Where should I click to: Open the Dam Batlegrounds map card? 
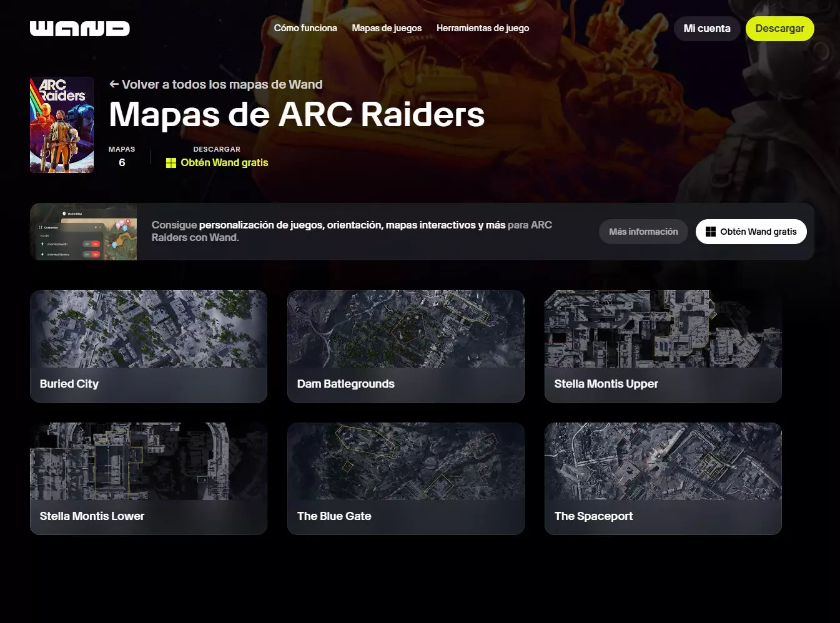(x=406, y=346)
